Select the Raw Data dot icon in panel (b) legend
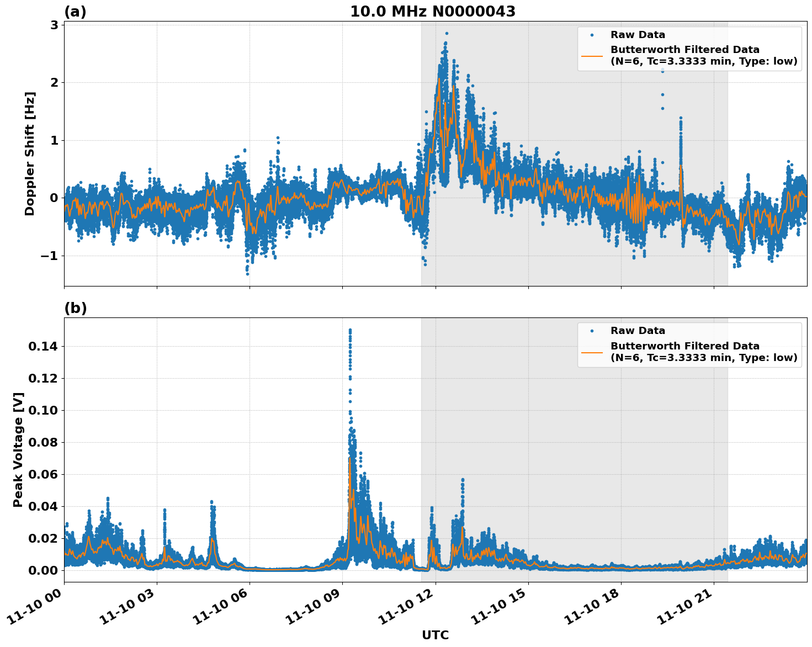The height and width of the screenshot is (647, 812). coord(591,330)
